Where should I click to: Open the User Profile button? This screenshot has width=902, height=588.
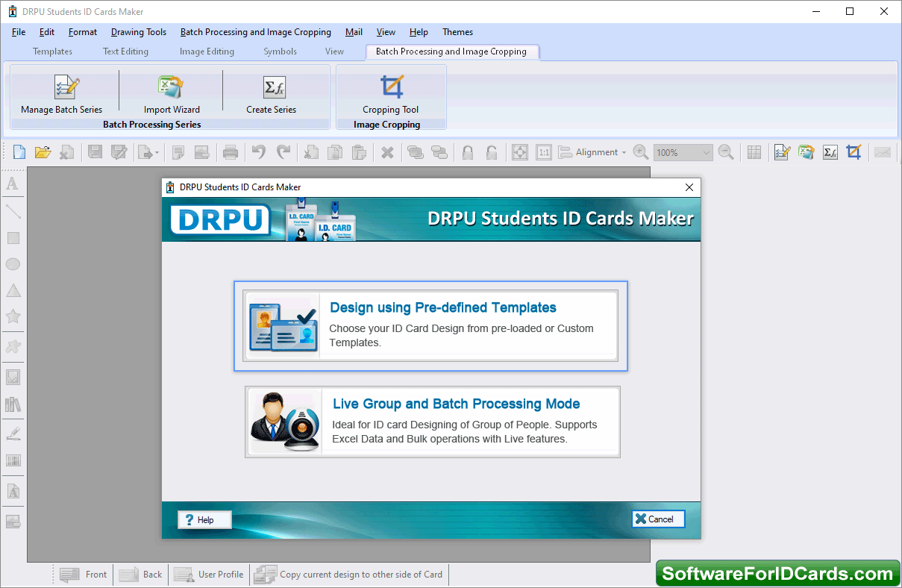[x=208, y=575]
